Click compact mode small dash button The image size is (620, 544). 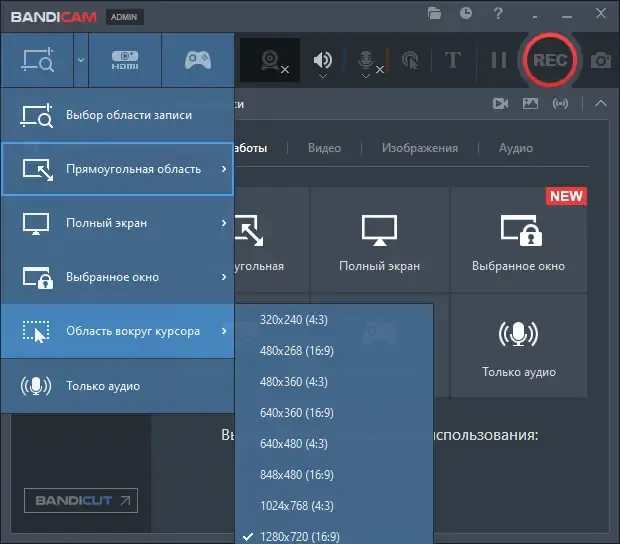point(535,17)
